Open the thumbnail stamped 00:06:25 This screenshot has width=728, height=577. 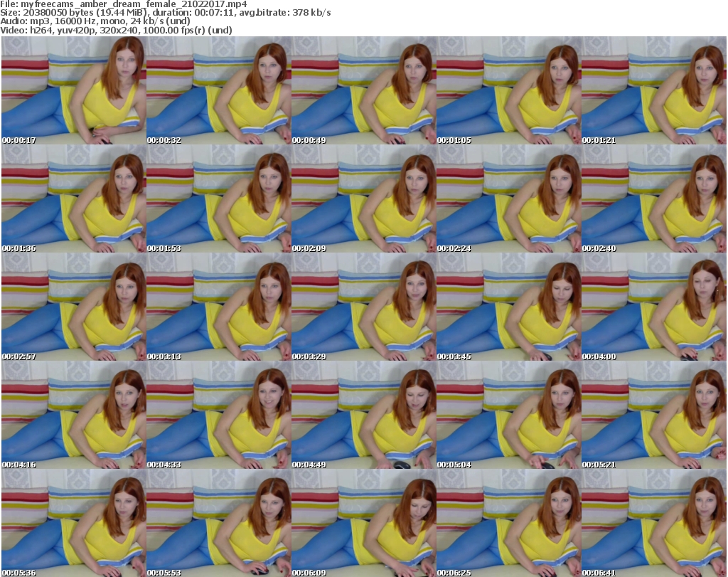point(508,523)
